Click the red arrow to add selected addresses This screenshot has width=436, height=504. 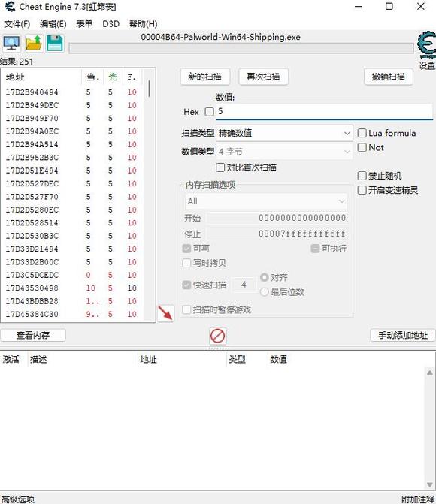(x=165, y=312)
